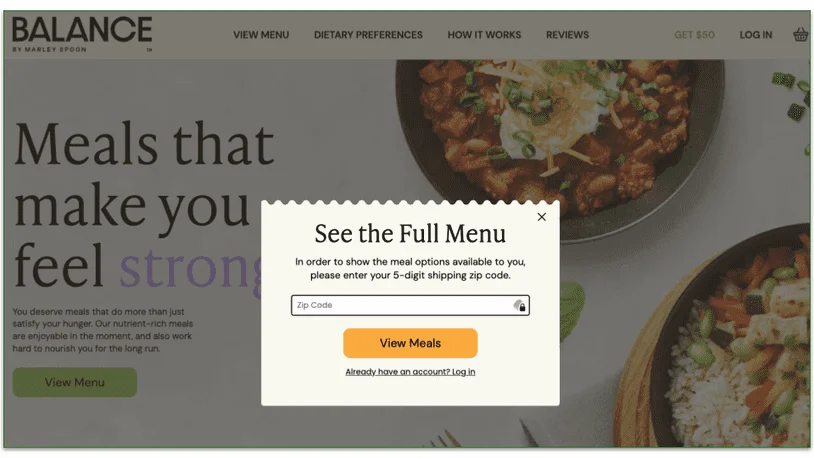Select Log In in the header
The height and width of the screenshot is (458, 814).
point(756,35)
